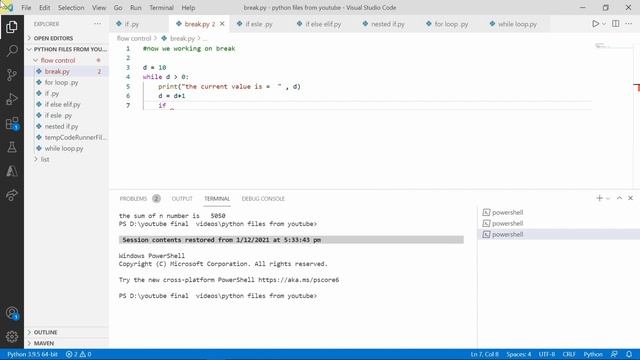The height and width of the screenshot is (360, 640).
Task: Open the notifications bell in status bar
Action: tap(629, 354)
